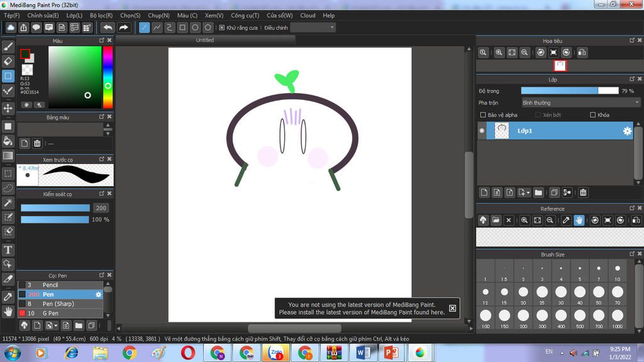
Task: Dismiss the latest version notification
Action: (452, 308)
